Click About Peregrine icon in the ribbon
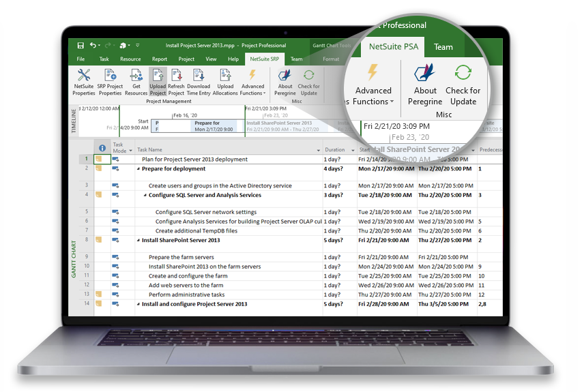Screen dimensions: 584x392 (x=285, y=75)
